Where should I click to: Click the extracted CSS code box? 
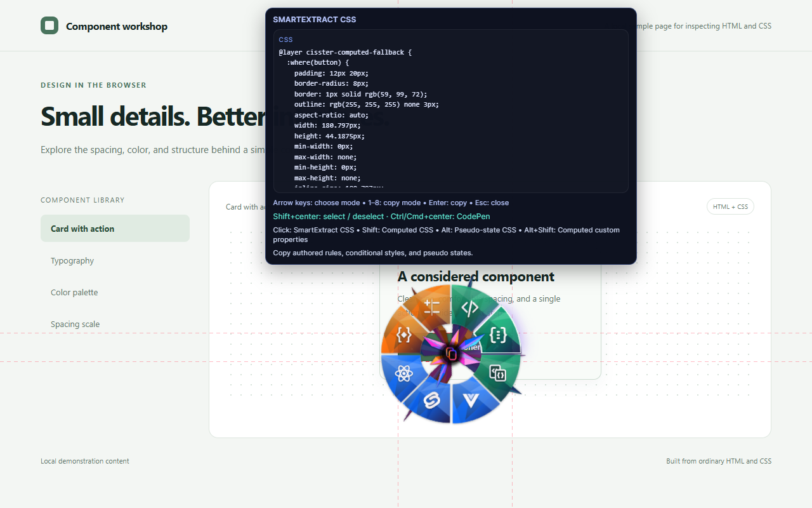pyautogui.click(x=450, y=110)
